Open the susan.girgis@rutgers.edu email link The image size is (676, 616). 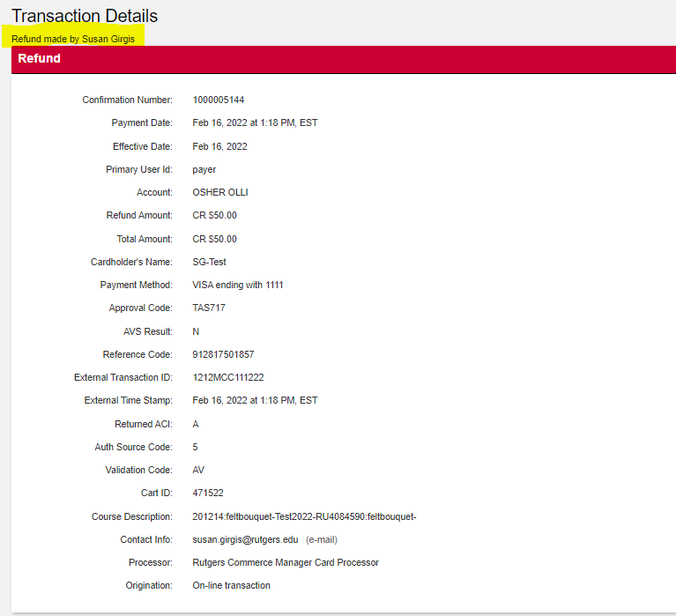pos(245,539)
